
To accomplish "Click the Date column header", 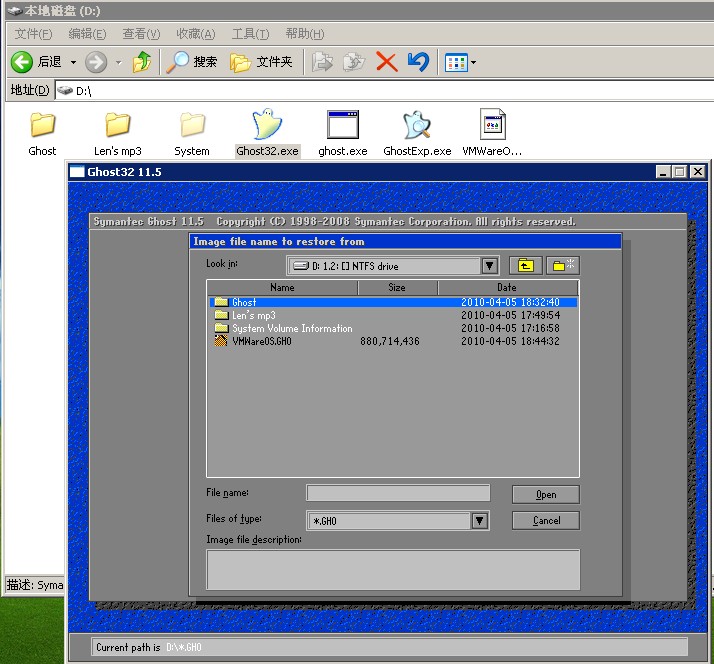I will click(507, 287).
